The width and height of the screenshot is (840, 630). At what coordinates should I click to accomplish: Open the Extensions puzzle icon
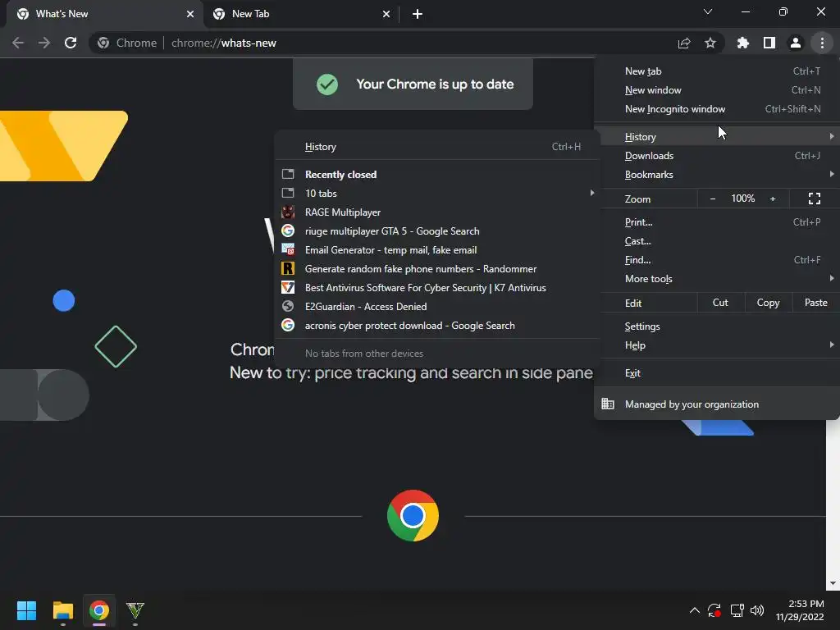[x=742, y=43]
